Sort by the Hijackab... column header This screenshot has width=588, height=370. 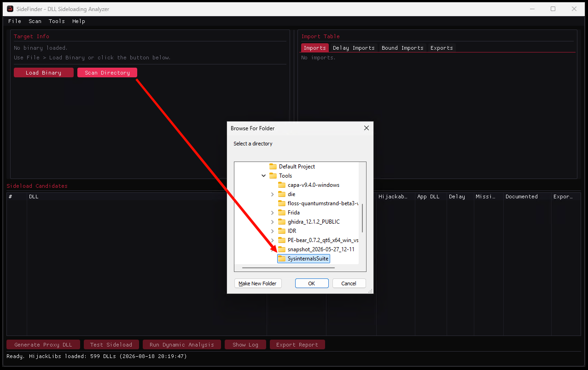point(396,197)
